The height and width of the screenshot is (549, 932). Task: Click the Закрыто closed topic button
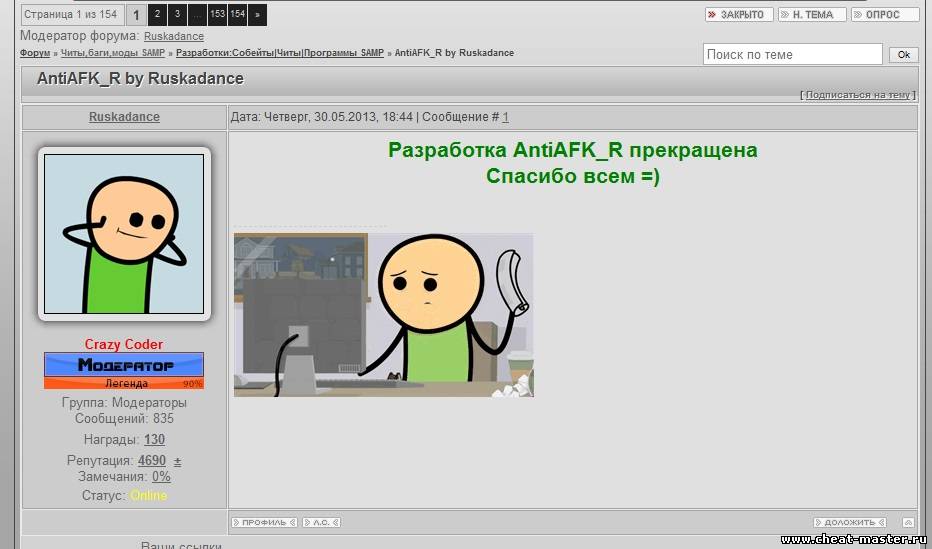738,15
